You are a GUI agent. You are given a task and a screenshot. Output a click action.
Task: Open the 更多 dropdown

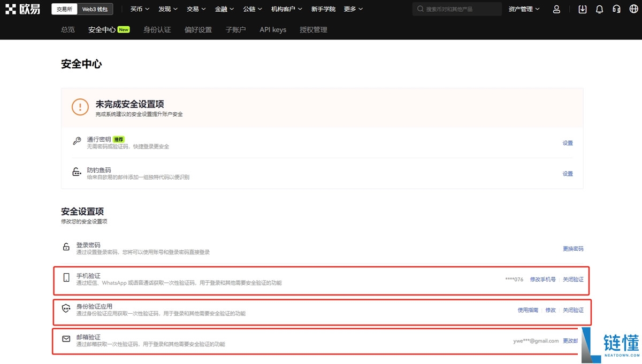coord(352,9)
